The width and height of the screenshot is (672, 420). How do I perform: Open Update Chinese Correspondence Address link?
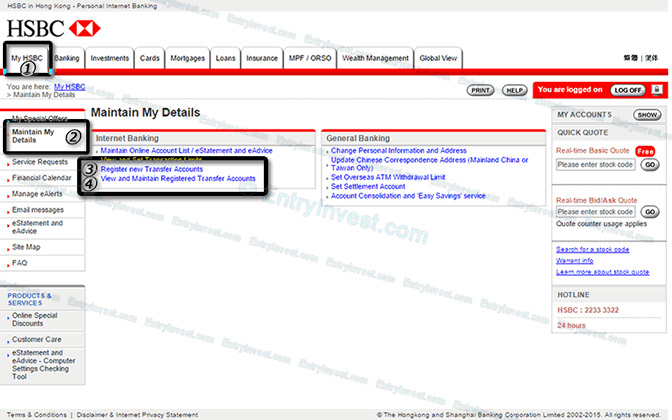(429, 164)
